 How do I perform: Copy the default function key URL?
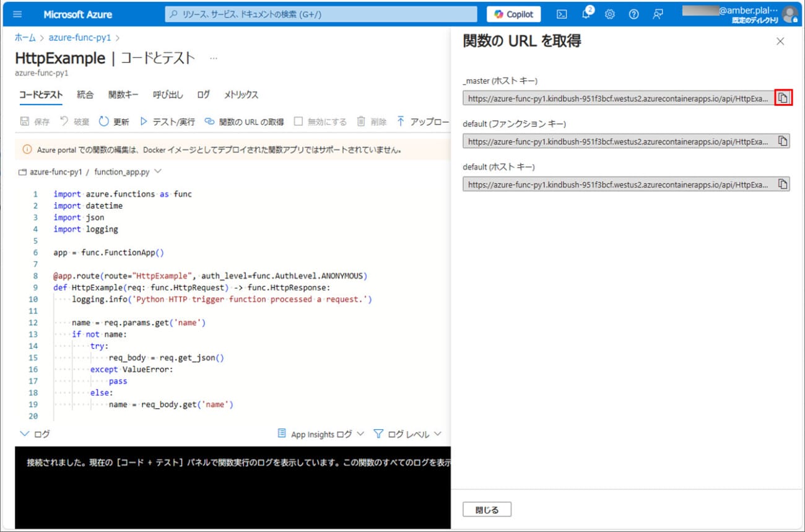click(x=783, y=141)
